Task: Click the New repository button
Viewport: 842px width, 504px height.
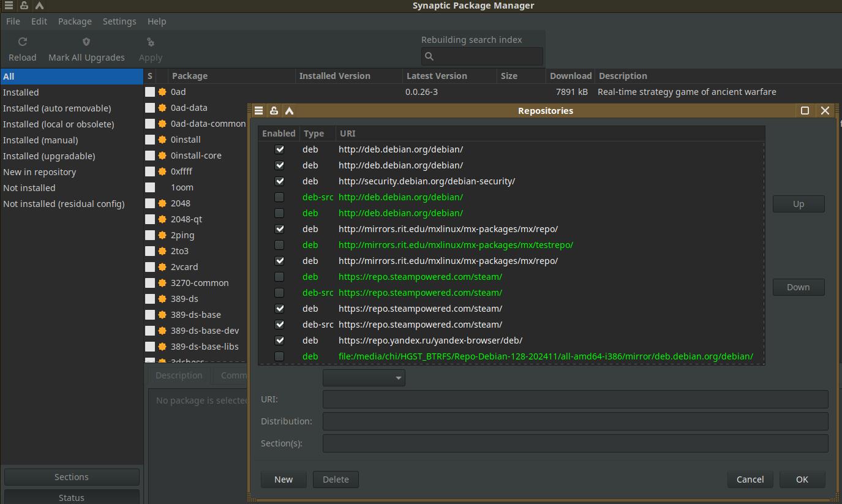Action: coord(284,480)
